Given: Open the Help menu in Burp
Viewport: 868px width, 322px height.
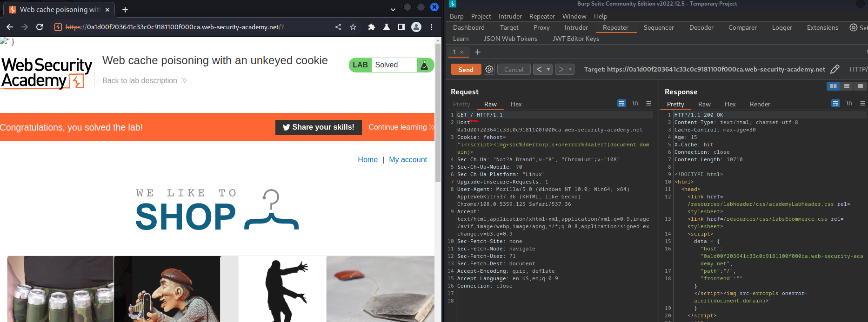Looking at the screenshot, I should click(601, 16).
